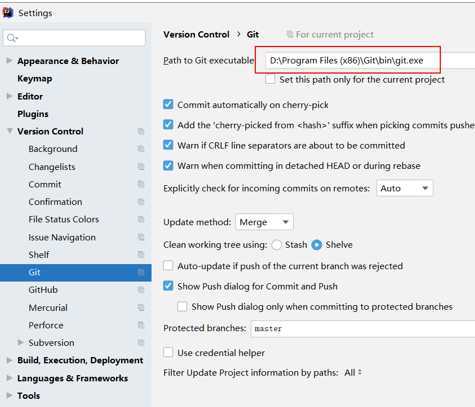Open the incoming commits Auto dropdown
Screen dimensions: 475x407
click(404, 188)
